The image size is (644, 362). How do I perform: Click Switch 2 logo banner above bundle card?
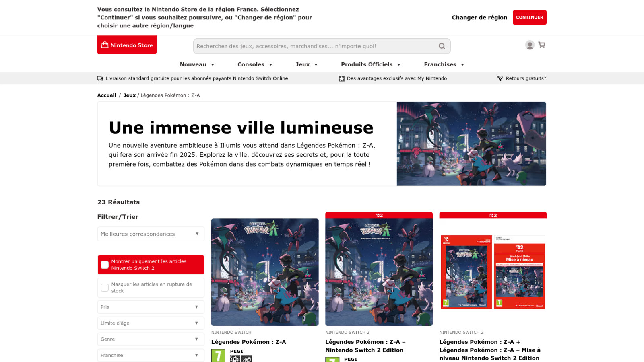pos(493,215)
